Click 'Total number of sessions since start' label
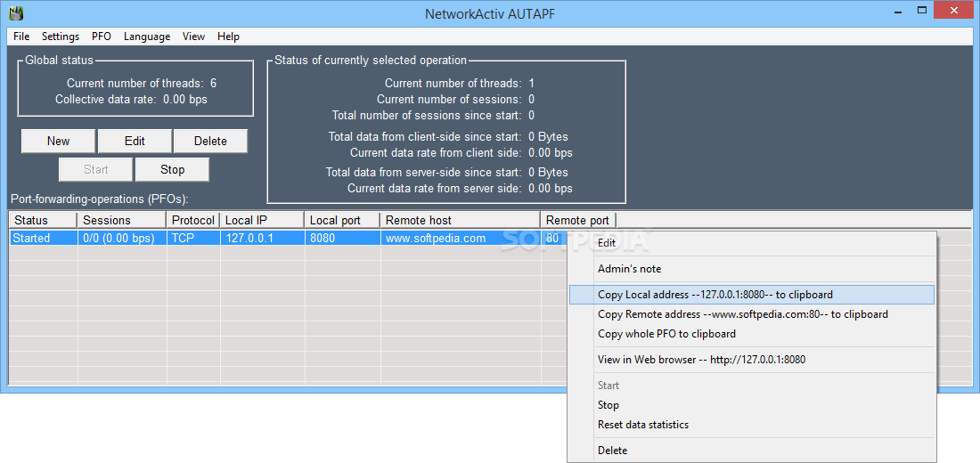The height and width of the screenshot is (463, 980). 426,115
